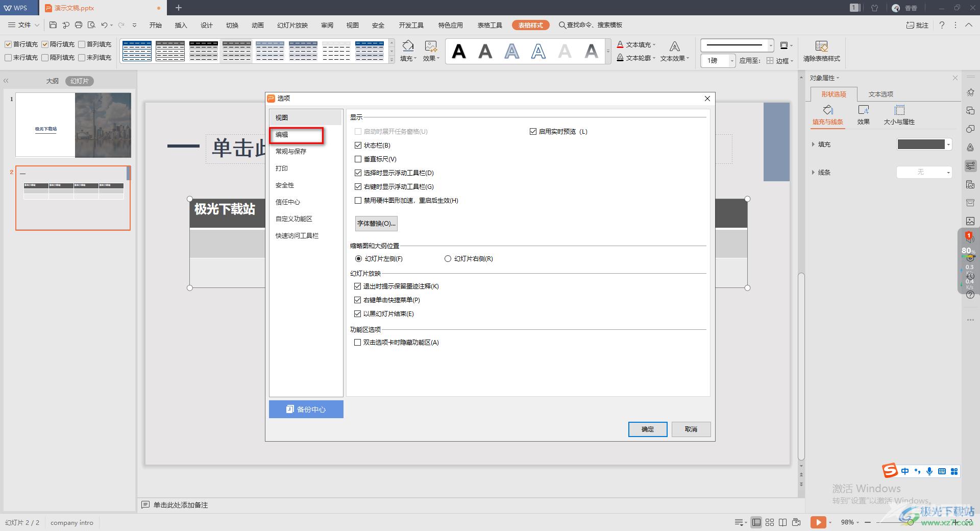Open the 文件 menu button
This screenshot has width=980, height=531.
coord(23,25)
